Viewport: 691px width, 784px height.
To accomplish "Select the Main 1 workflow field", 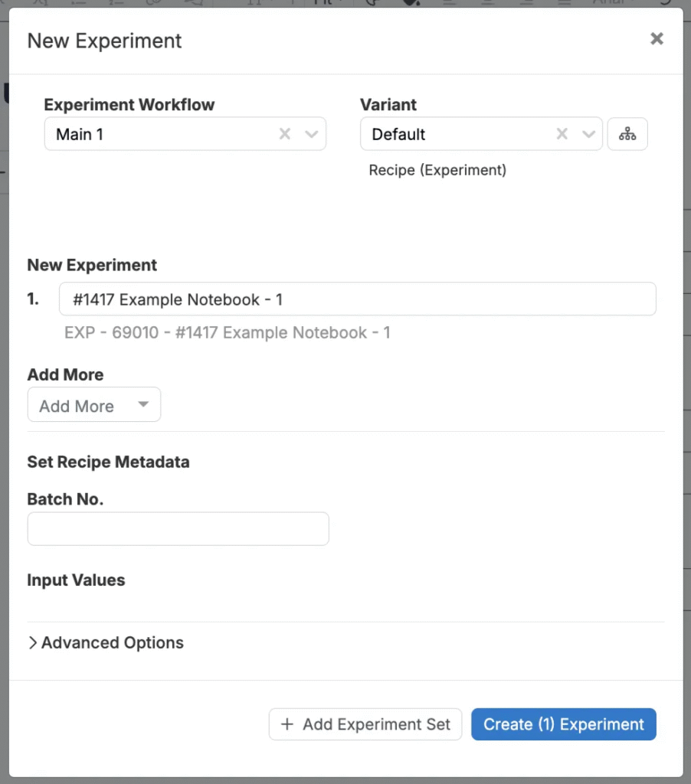I will coord(161,134).
